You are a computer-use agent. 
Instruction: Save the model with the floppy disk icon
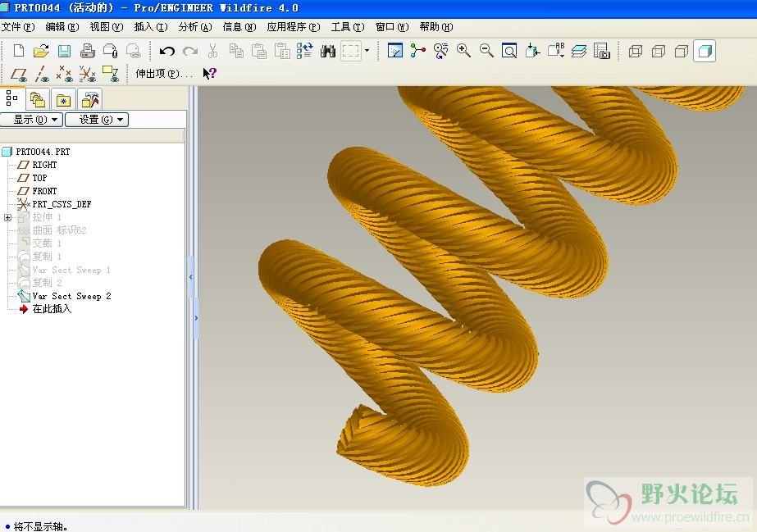click(x=64, y=51)
